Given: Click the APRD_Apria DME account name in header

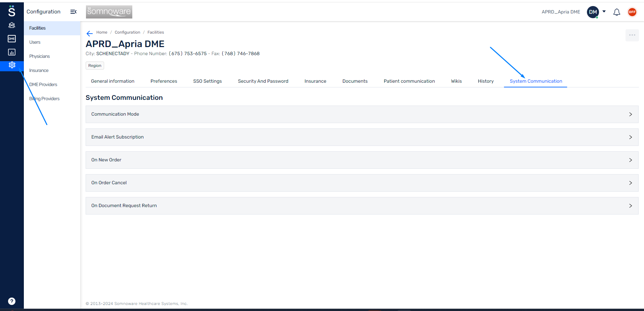Looking at the screenshot, I should (x=561, y=12).
